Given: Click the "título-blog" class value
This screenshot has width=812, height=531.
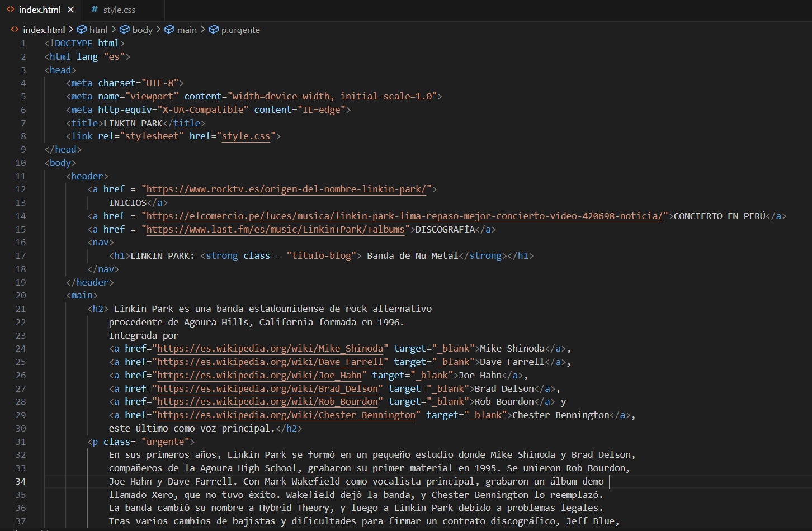Looking at the screenshot, I should pos(322,256).
